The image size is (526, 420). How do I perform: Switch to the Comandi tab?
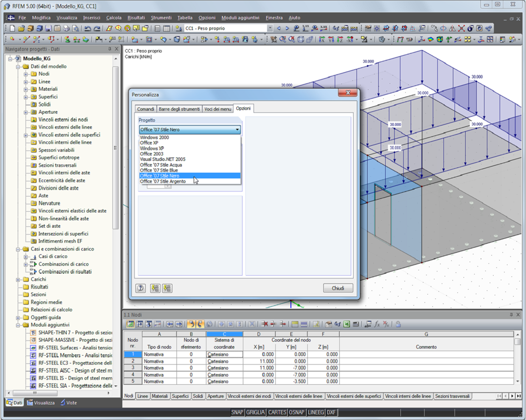pos(145,109)
